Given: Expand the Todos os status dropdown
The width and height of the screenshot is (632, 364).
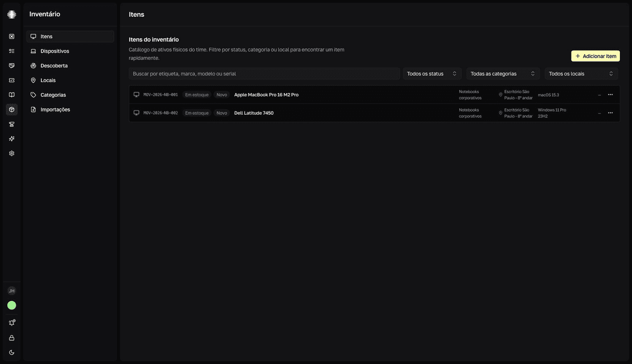Looking at the screenshot, I should (432, 74).
